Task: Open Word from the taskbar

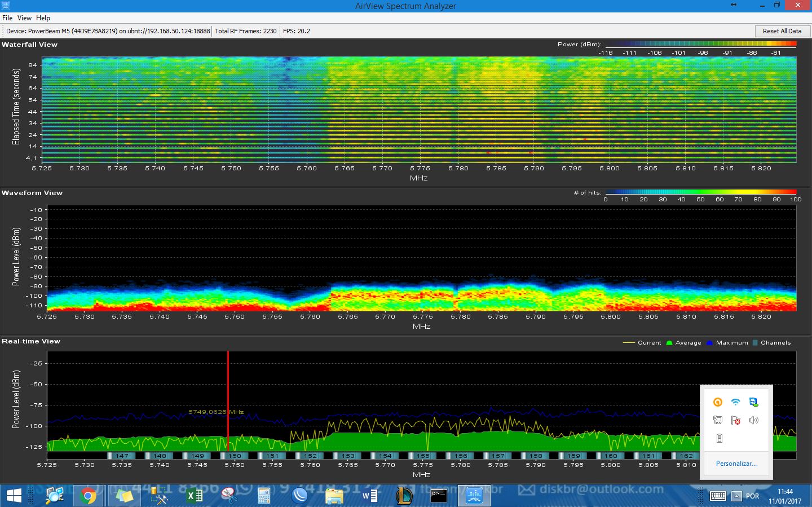Action: click(369, 496)
